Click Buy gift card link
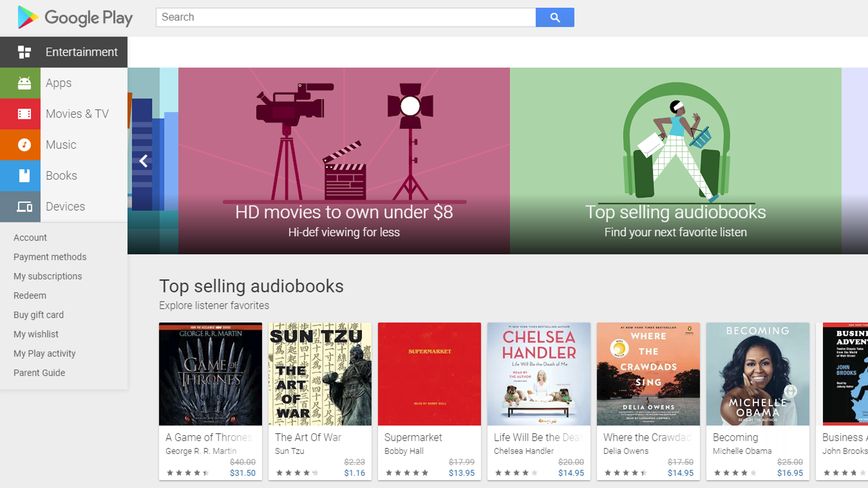 point(39,315)
